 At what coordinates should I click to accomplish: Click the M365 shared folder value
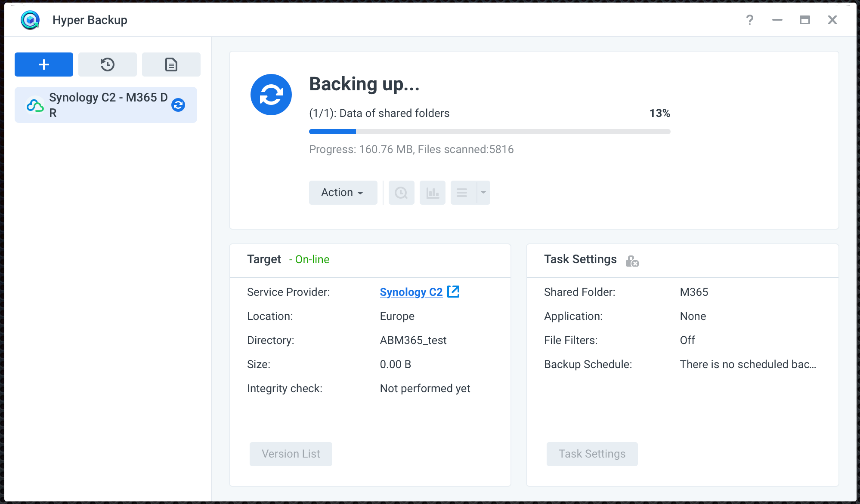[694, 292]
